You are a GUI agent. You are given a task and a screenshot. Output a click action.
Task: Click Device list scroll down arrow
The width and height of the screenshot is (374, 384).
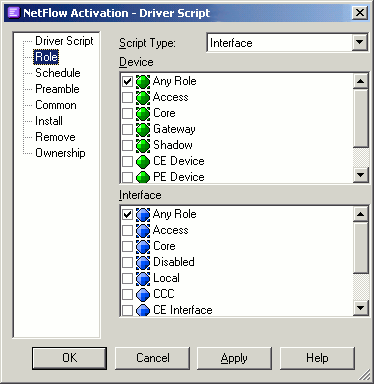(360, 174)
